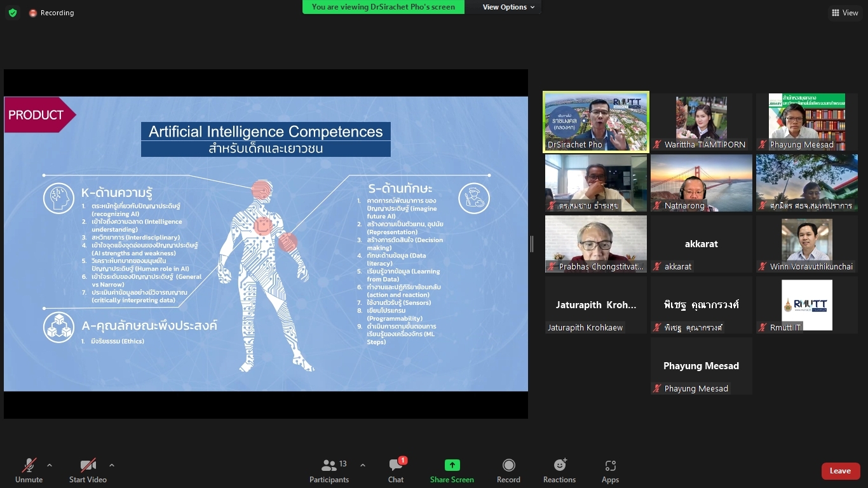Leave the meeting

pyautogui.click(x=840, y=471)
